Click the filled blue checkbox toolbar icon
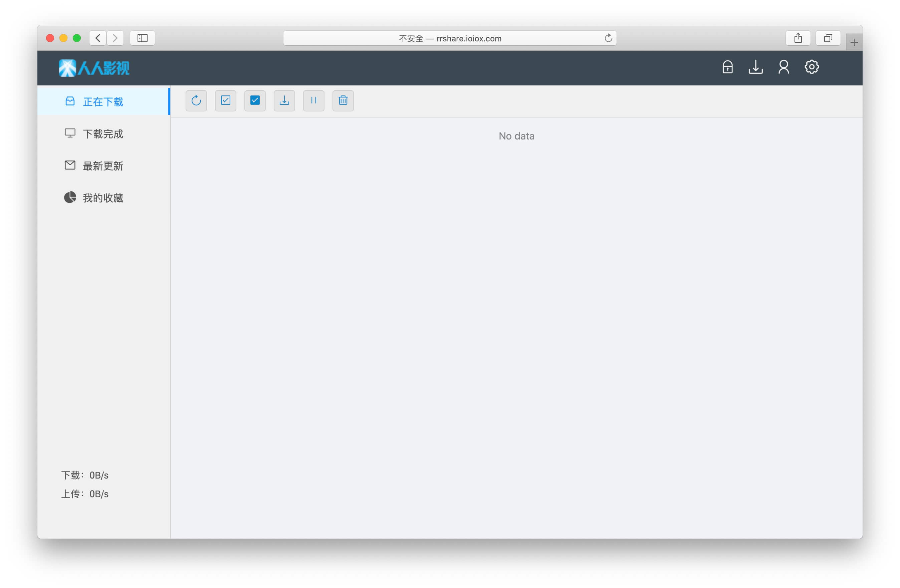900x588 pixels. [x=255, y=100]
